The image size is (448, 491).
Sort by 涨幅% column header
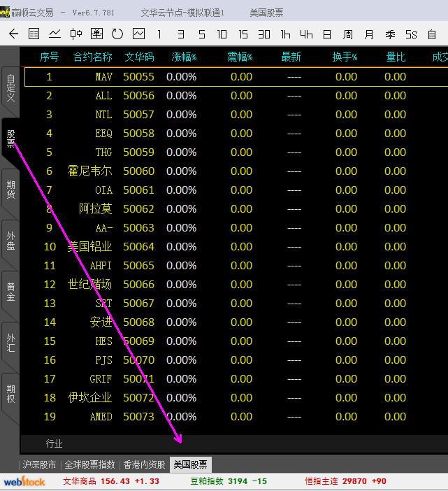point(185,57)
